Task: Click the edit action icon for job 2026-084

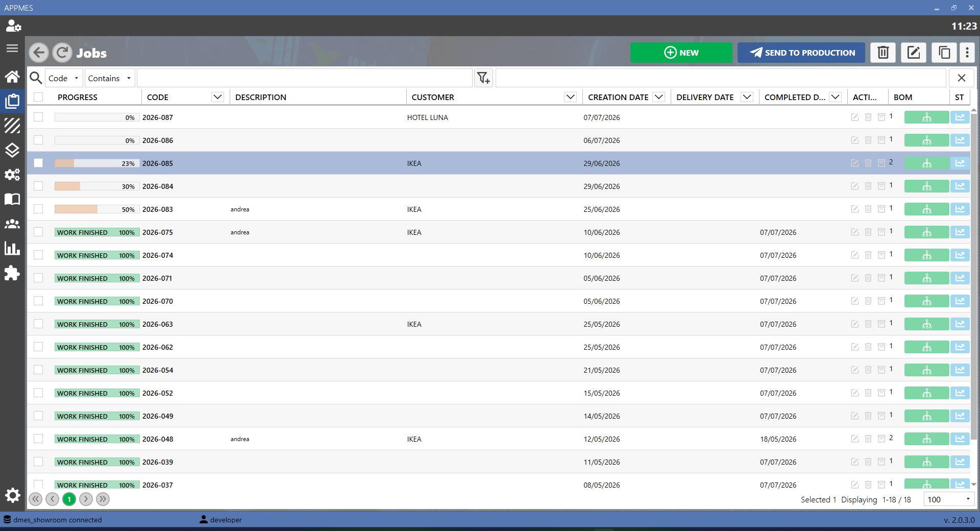Action: [855, 186]
